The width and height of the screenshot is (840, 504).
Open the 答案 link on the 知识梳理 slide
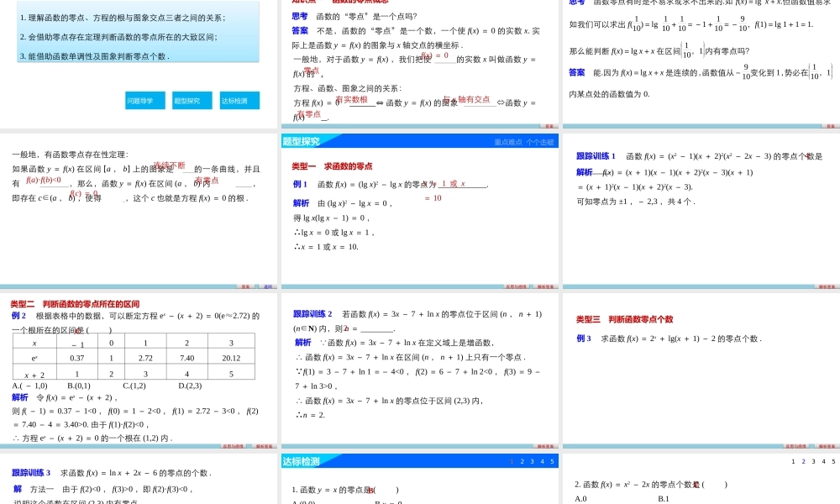pos(550,126)
